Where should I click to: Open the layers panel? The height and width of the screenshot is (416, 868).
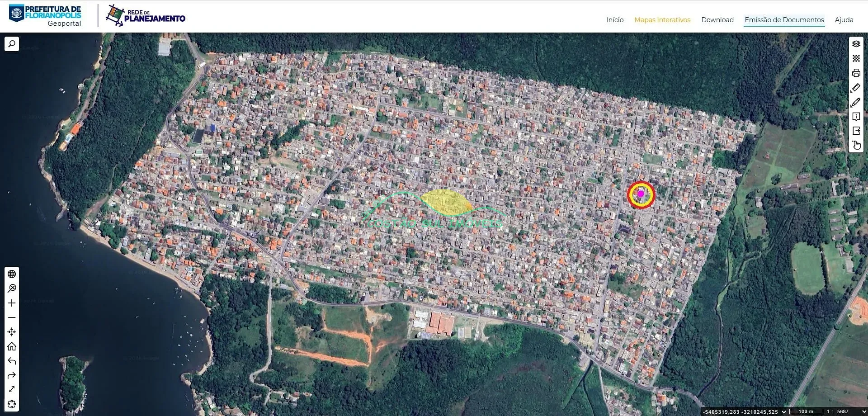tap(856, 44)
